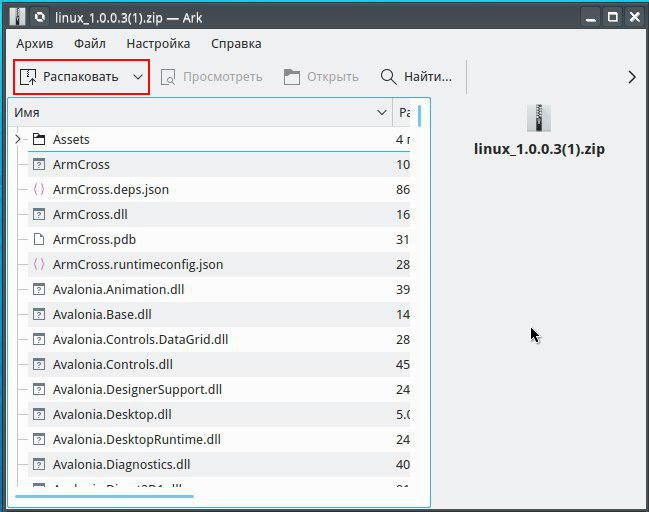Click the Avalonia.Base.dll file icon
649x512 pixels.
39,315
